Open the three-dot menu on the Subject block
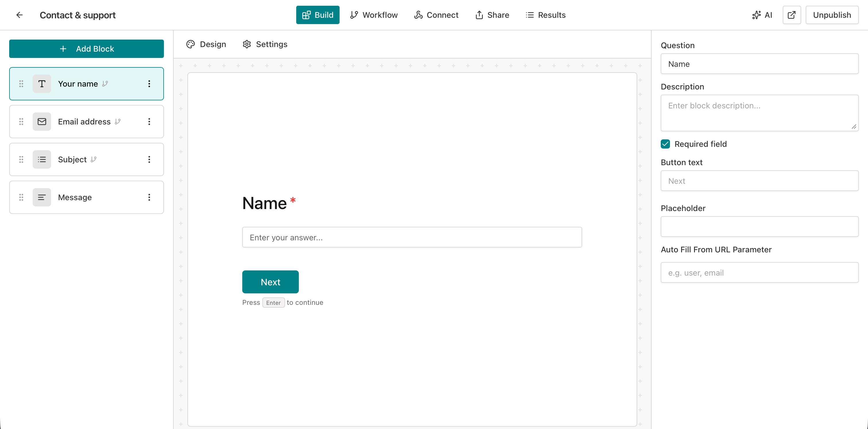868x429 pixels. tap(149, 159)
